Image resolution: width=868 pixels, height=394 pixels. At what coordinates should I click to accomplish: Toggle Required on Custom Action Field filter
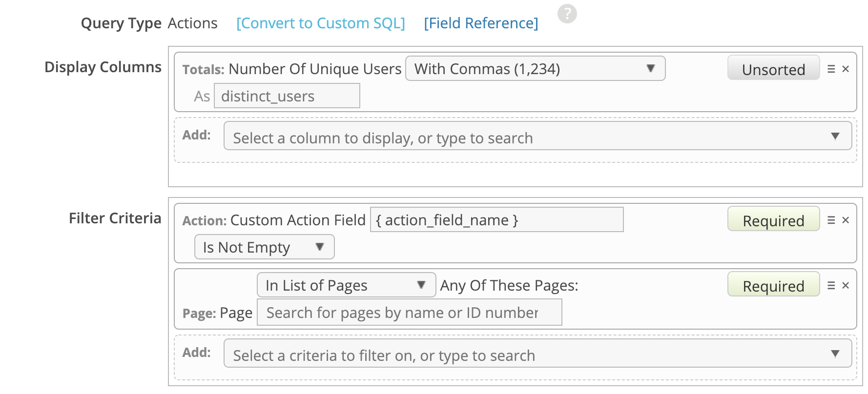[773, 219]
